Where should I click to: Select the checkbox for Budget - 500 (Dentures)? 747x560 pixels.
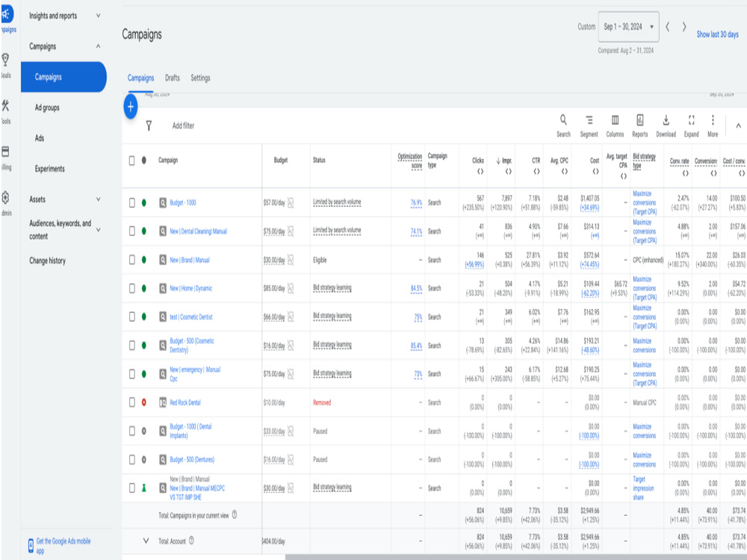pyautogui.click(x=132, y=459)
